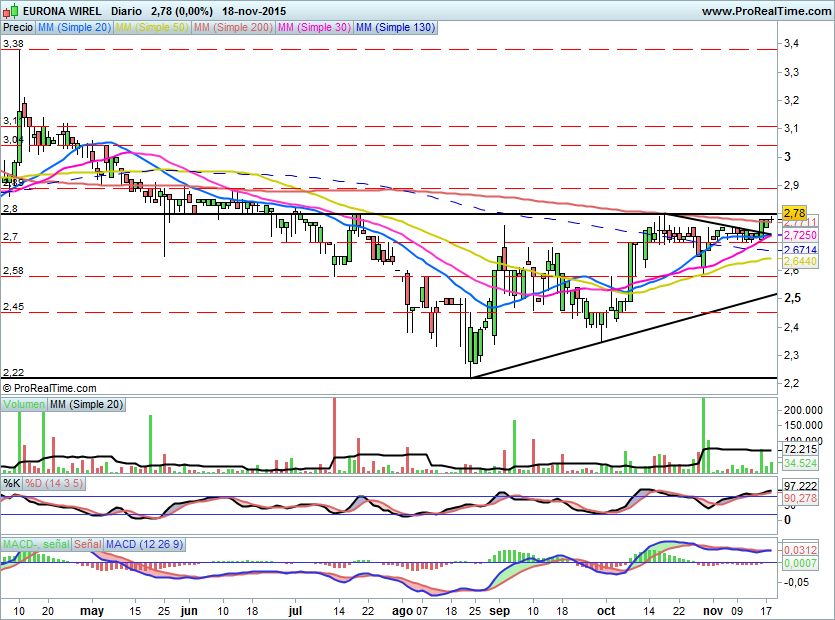Toggle the MM (Simple 50) price legend label
835x620 pixels.
point(151,28)
